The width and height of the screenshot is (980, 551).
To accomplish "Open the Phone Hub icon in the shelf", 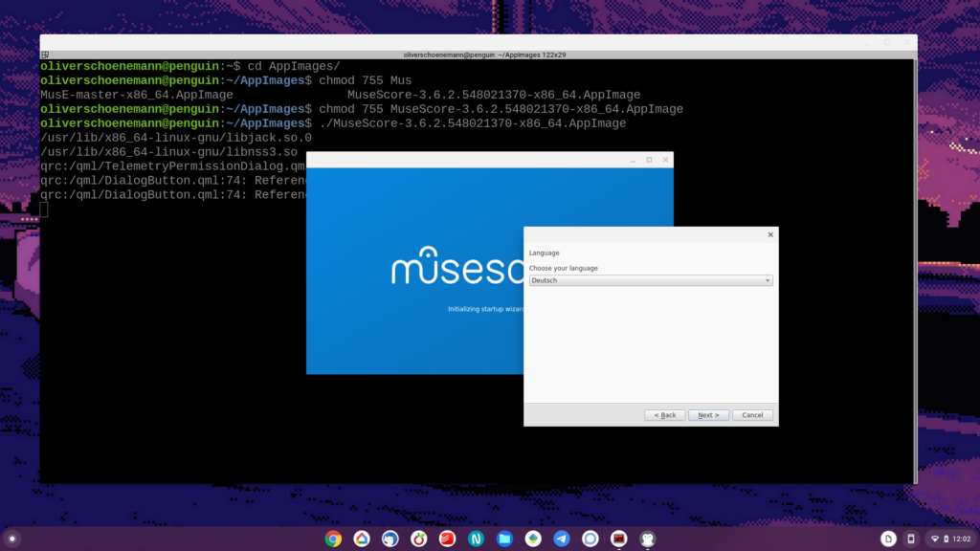I will [911, 539].
